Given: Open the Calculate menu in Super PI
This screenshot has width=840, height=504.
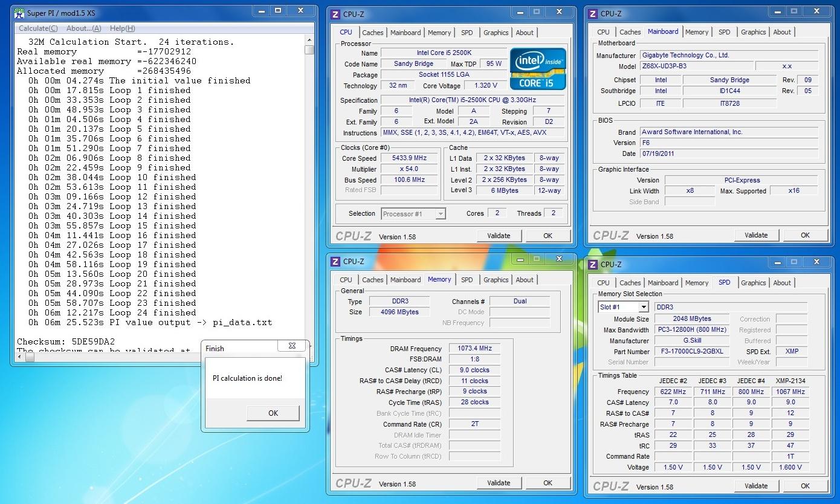Looking at the screenshot, I should [39, 28].
